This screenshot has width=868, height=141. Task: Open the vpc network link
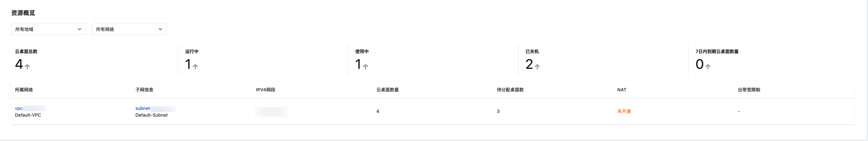31,108
